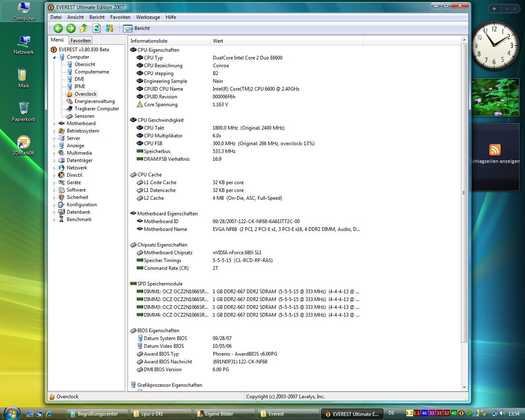Screen dimensions: 525x420
Task: Click the list's vertical scrollbar thumb
Action: [x=464, y=193]
